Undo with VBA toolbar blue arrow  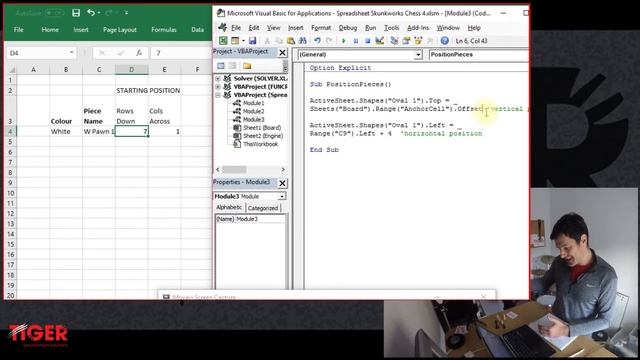click(x=317, y=40)
